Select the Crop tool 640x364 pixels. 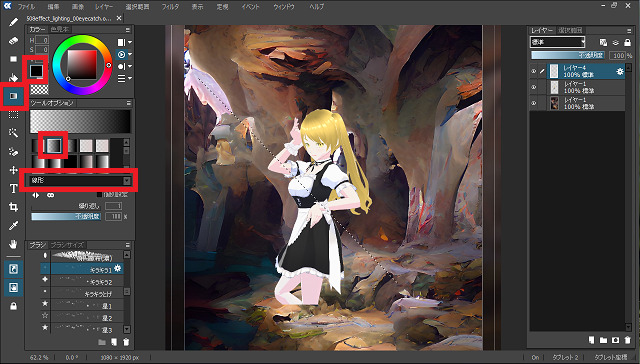tap(13, 207)
